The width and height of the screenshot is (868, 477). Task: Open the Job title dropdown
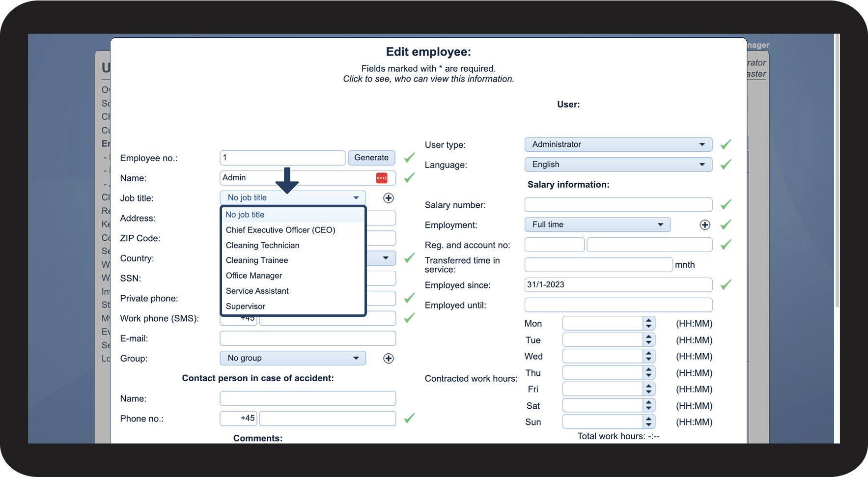pos(293,197)
